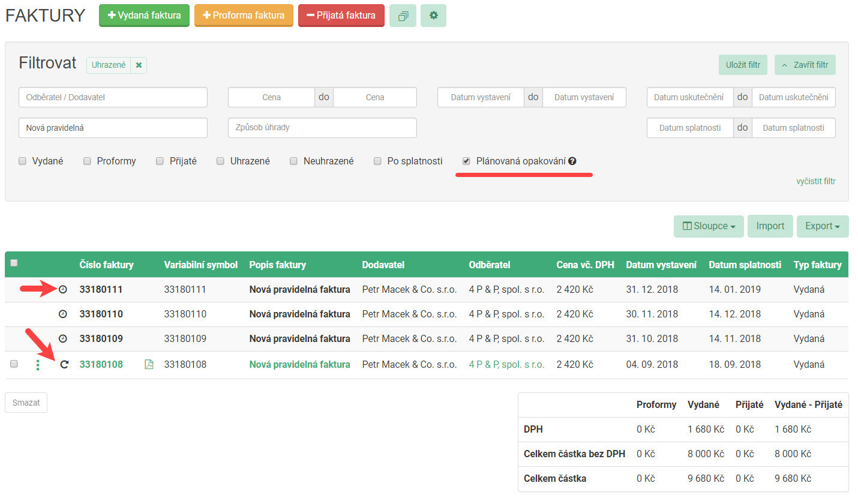Screen dimensions: 858x504
Task: Click the vyčistit filtr link
Action: [815, 181]
